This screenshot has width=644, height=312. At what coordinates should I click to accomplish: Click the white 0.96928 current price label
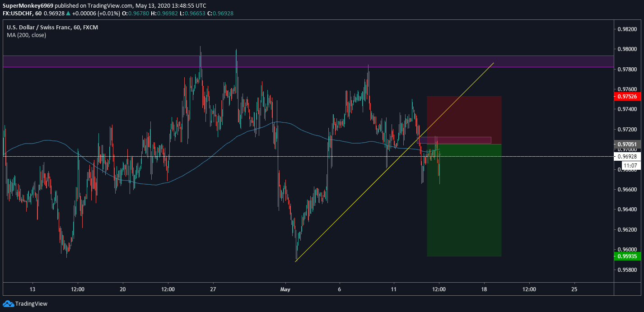click(627, 156)
